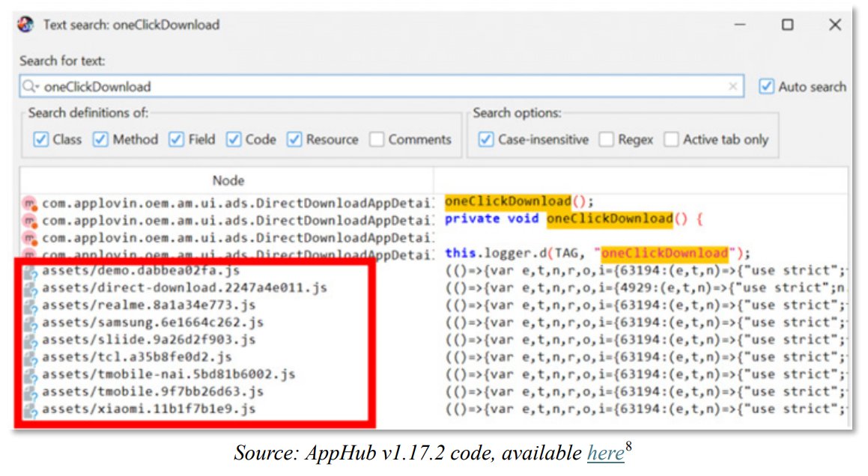Click method icon of the empty-code result row
This screenshot has height=476, width=868.
click(x=29, y=238)
